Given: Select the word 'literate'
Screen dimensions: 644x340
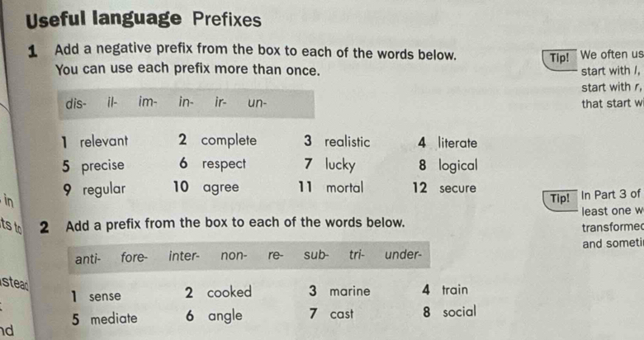Looking at the screenshot, I should click(457, 143).
